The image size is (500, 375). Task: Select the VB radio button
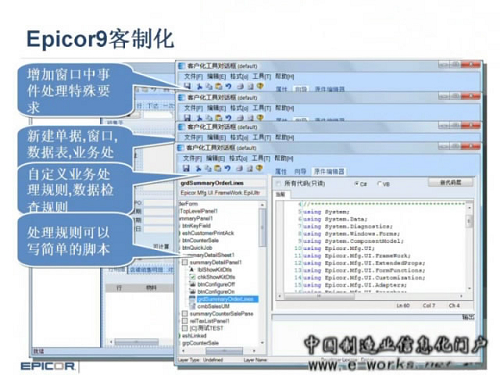(x=379, y=184)
